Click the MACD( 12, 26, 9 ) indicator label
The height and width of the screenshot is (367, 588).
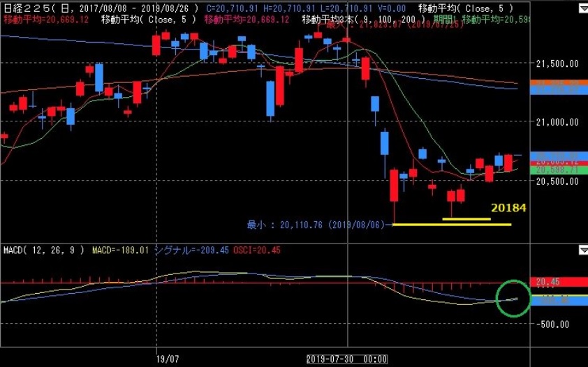tap(44, 250)
